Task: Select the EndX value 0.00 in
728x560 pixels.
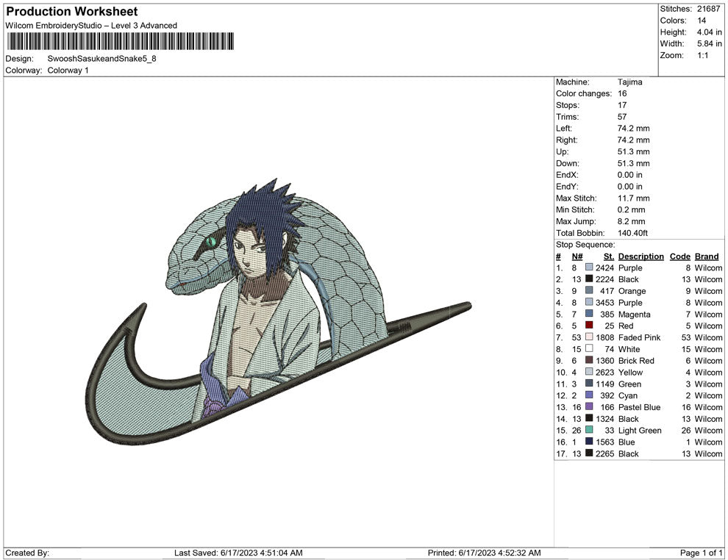Action: 629,175
